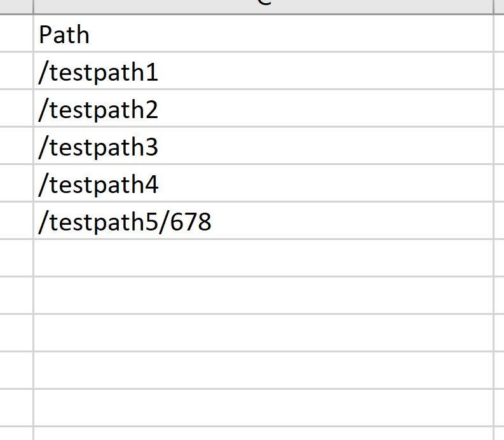Screen dimensions: 504x440
Task: Select the cell left of /testpath3
Action: (16, 146)
